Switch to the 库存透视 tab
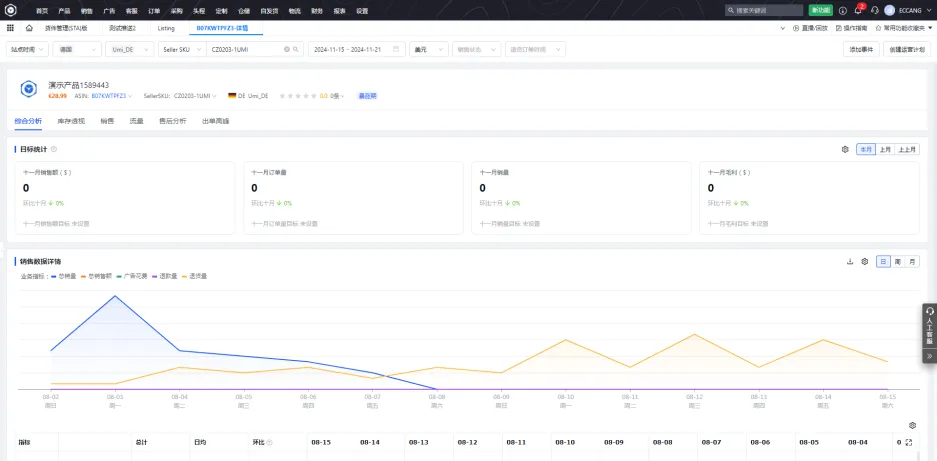The height and width of the screenshot is (461, 937). coord(71,121)
